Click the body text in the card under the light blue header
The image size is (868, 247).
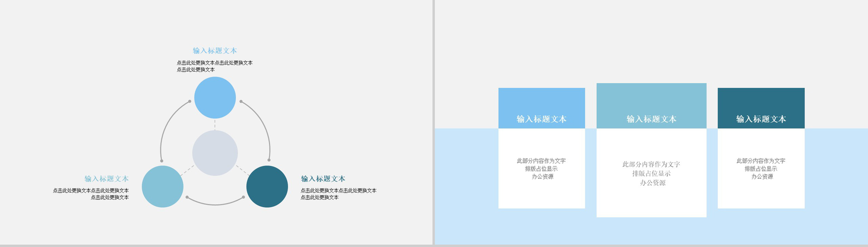click(x=541, y=169)
